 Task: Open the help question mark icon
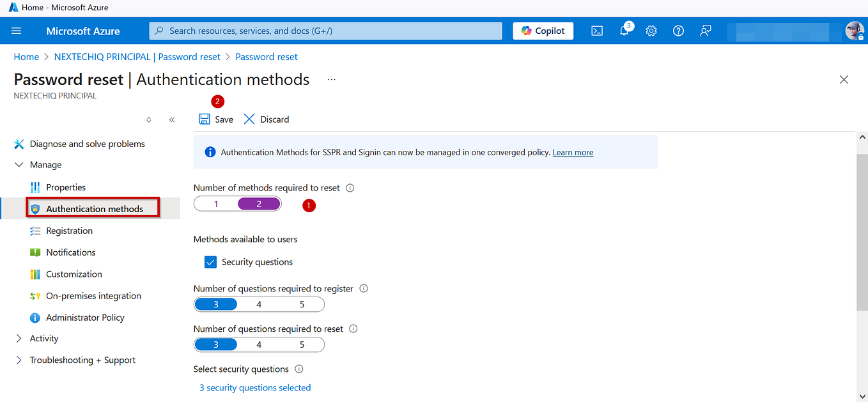[x=678, y=30]
